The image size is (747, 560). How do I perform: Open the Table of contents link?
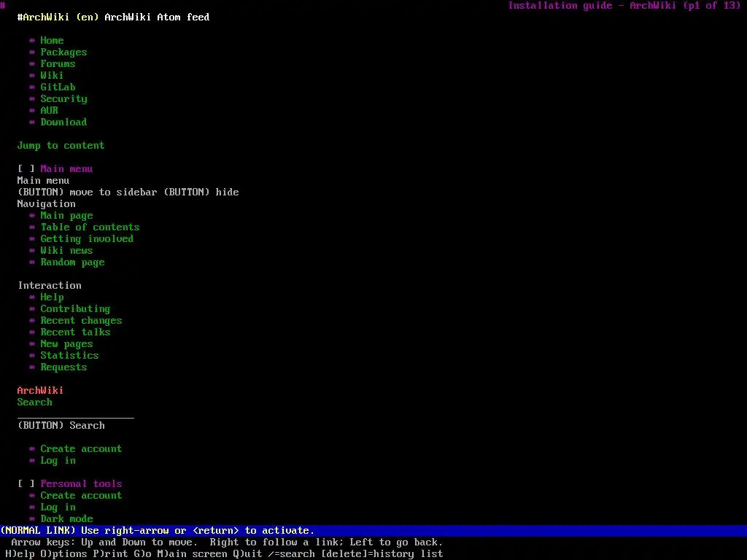[90, 227]
